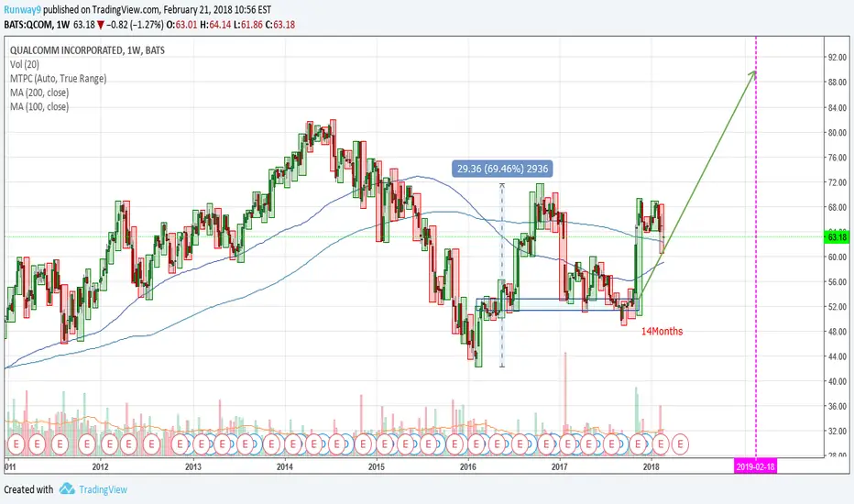This screenshot has width=854, height=504.
Task: Click the 84.00 price axis label
Action: [x=838, y=108]
